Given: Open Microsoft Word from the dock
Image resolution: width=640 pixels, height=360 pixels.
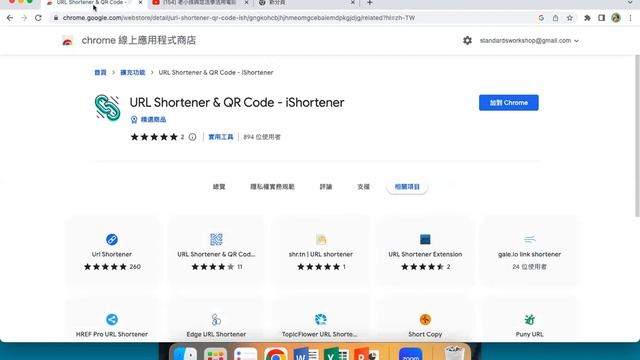Looking at the screenshot, I should pos(306,353).
